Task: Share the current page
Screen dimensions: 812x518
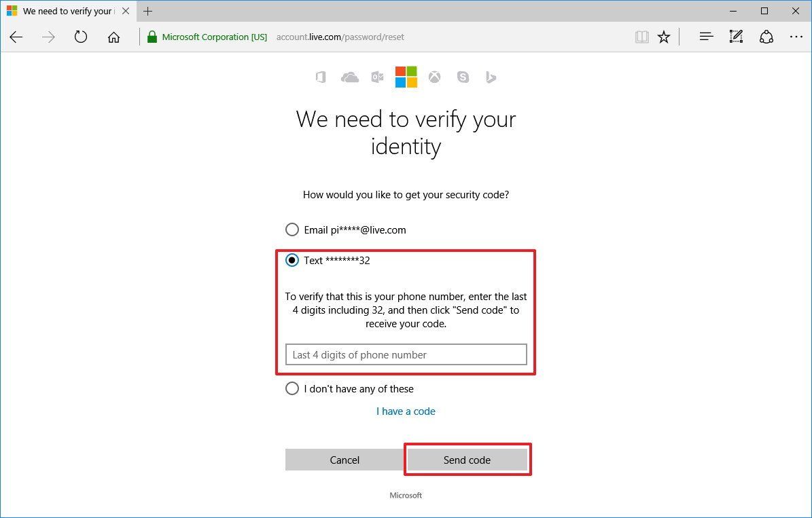Action: click(x=766, y=37)
